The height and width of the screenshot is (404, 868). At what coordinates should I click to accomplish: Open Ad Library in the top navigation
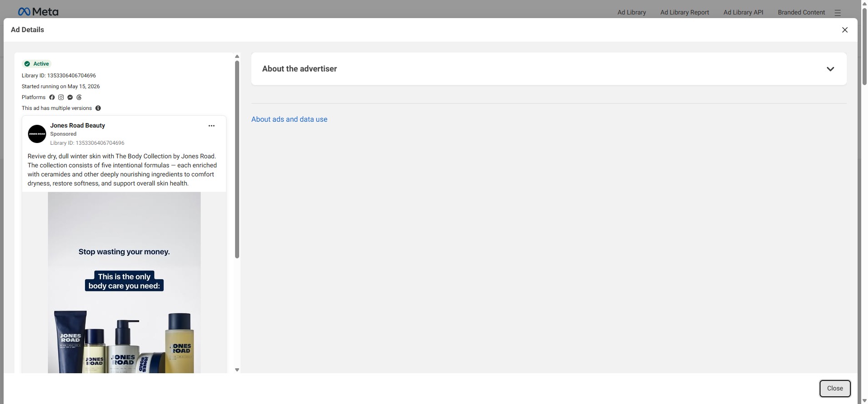point(632,12)
